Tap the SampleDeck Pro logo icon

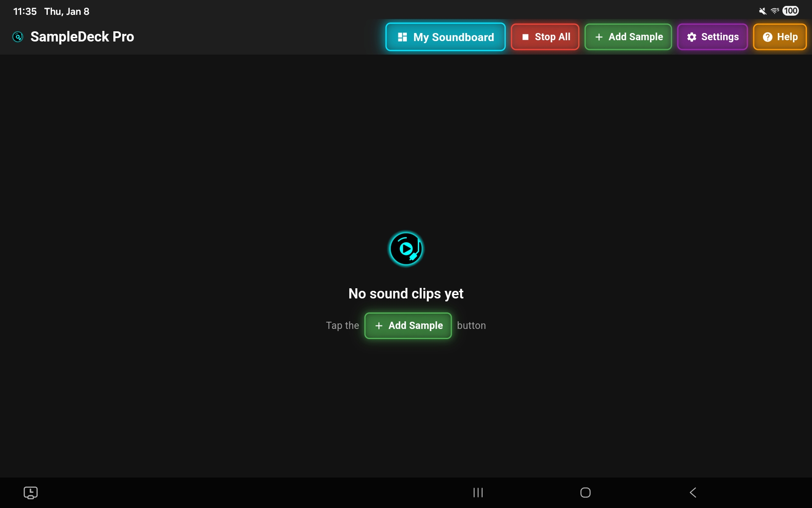(18, 37)
